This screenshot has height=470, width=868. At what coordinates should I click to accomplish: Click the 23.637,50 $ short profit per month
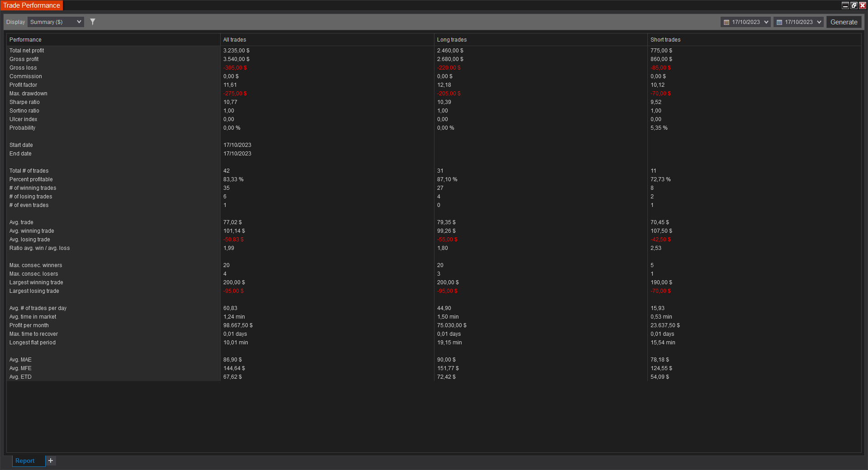point(665,325)
